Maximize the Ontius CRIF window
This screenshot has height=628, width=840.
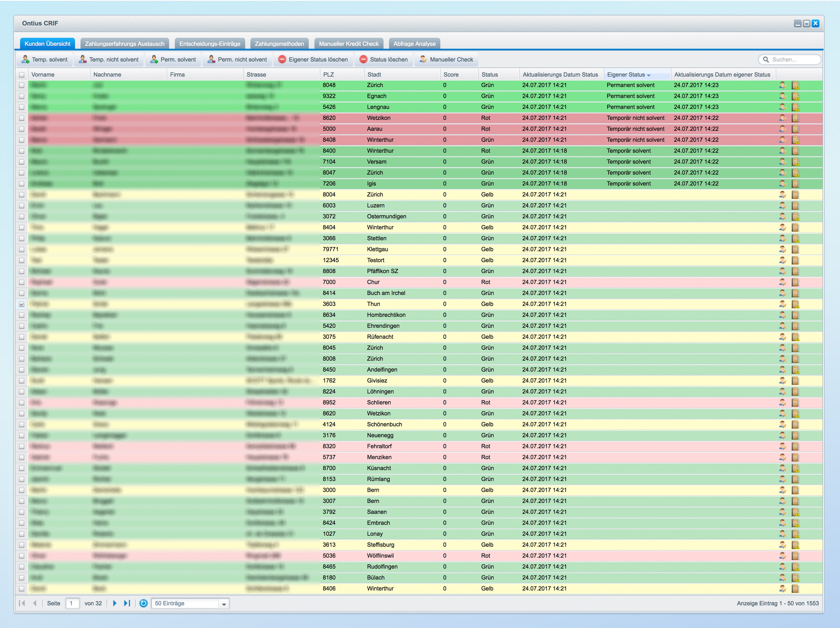[807, 23]
